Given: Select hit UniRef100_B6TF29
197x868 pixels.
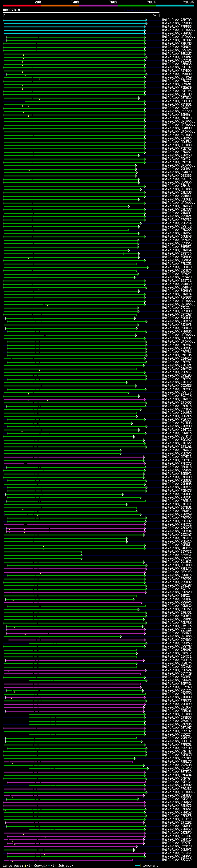Looking at the screenshot, I should tap(177, 772).
